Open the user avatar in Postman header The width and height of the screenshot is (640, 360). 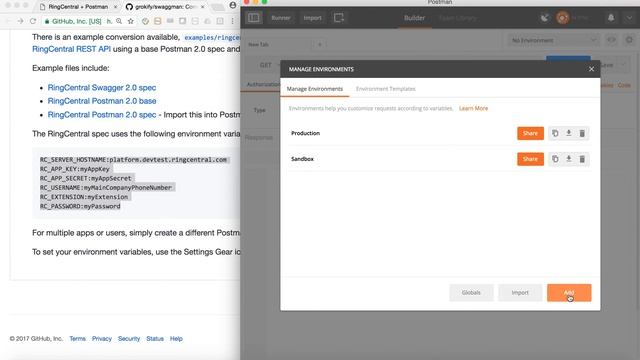[x=562, y=18]
